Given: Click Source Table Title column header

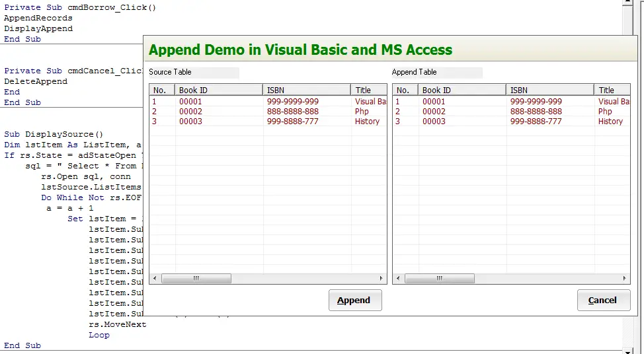Looking at the screenshot, I should (x=369, y=90).
